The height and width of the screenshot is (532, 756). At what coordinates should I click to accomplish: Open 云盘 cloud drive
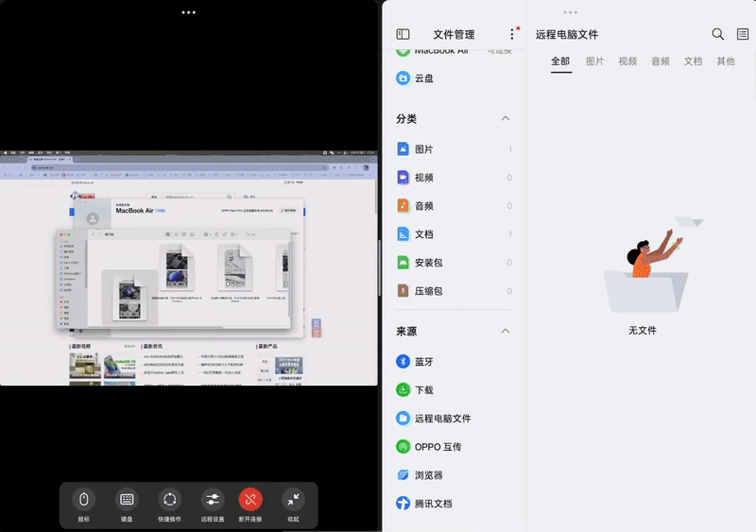coord(454,78)
